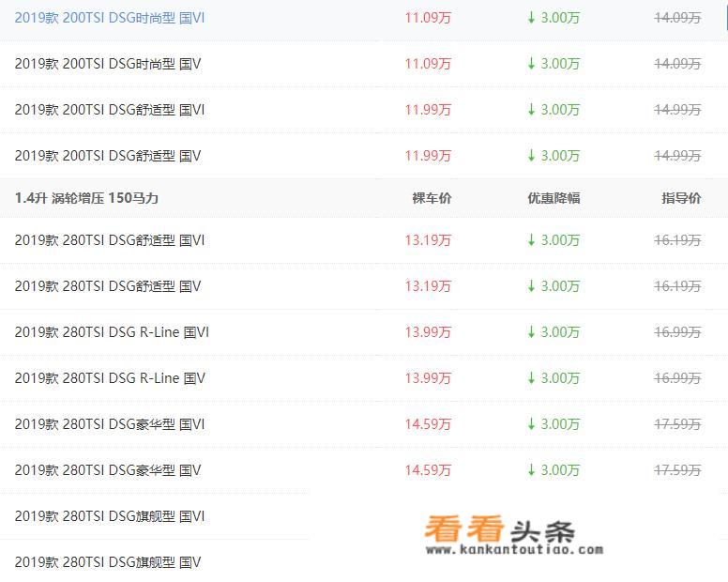Click struck-through 14.99万 for 200TSI舒适型 国VI
The width and height of the screenshot is (728, 582).
678,110
